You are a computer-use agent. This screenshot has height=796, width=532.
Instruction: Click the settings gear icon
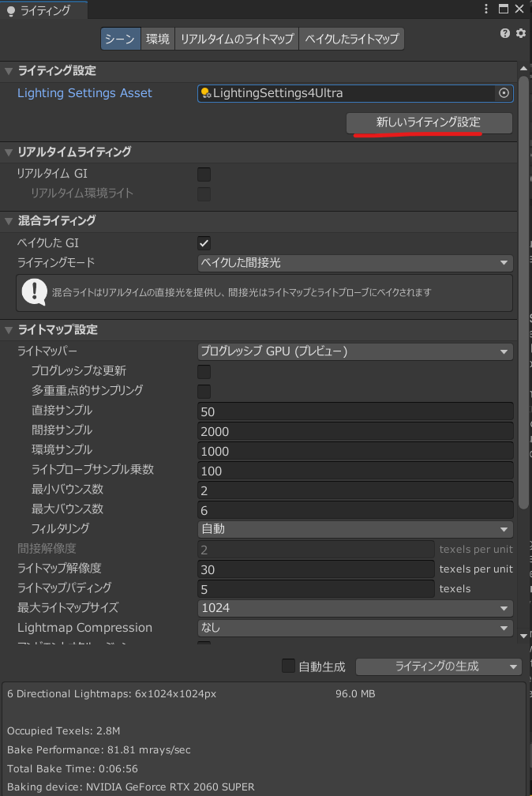(520, 33)
